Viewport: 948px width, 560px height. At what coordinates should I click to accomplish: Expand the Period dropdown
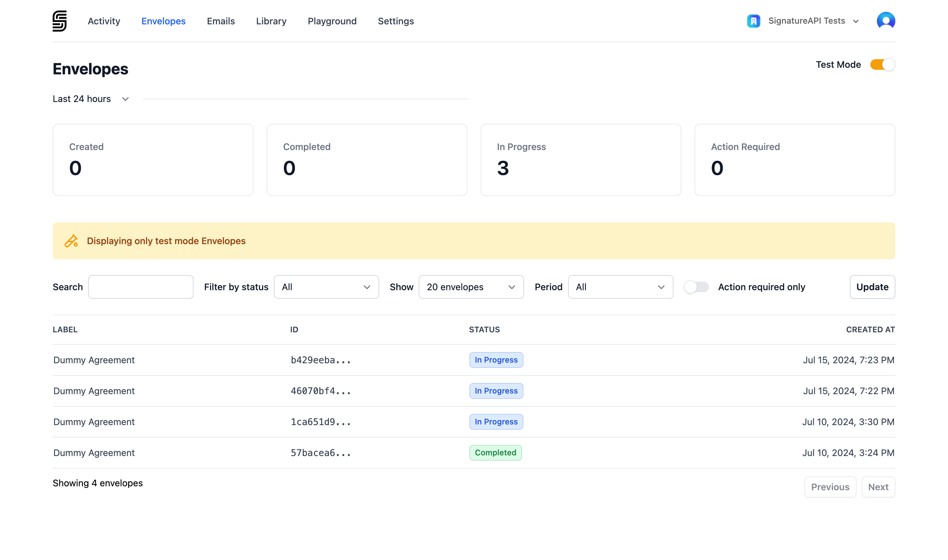pyautogui.click(x=620, y=287)
